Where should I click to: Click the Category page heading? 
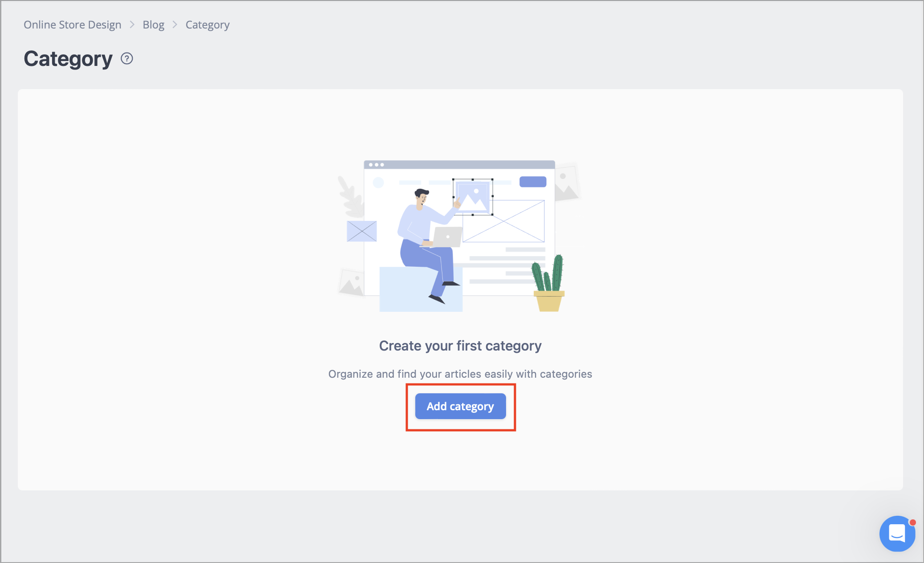pos(68,59)
